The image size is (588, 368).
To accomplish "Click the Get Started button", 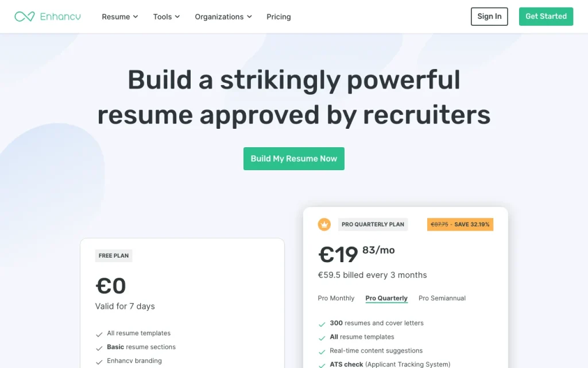I will 546,17.
